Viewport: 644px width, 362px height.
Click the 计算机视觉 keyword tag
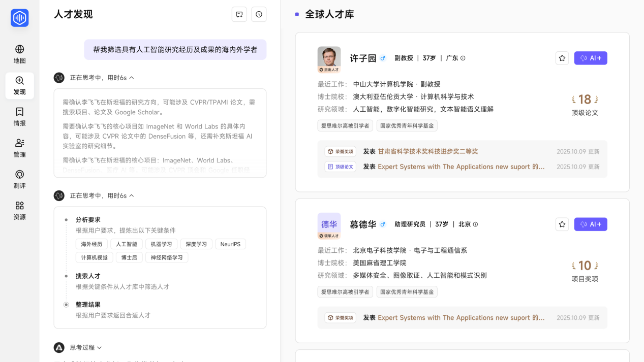[95, 257]
